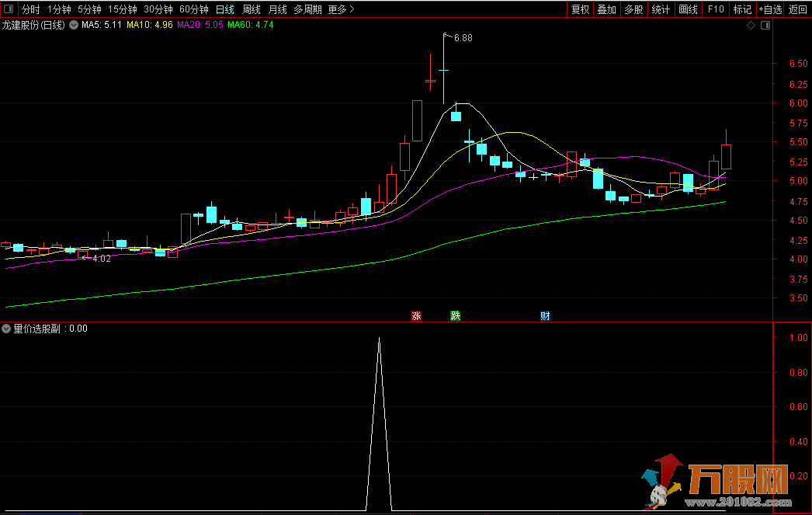Expand the 更多 periods menu
This screenshot has height=515, width=812.
pos(341,9)
